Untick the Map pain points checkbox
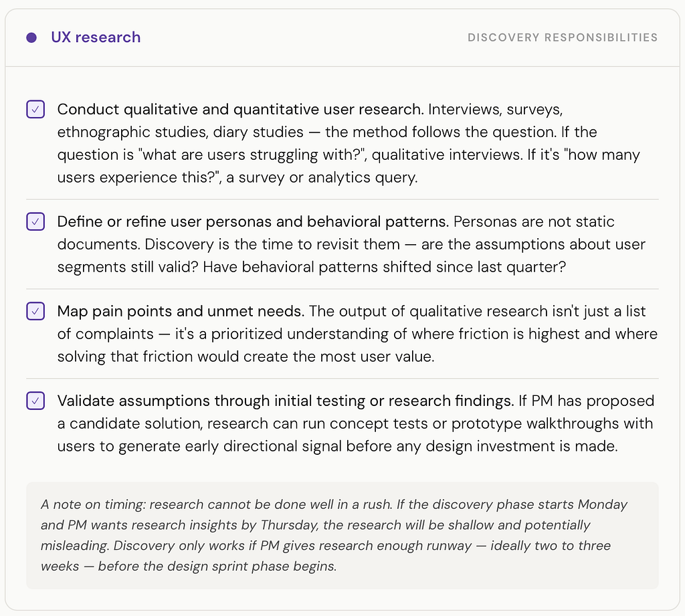This screenshot has width=685, height=616. [x=35, y=311]
